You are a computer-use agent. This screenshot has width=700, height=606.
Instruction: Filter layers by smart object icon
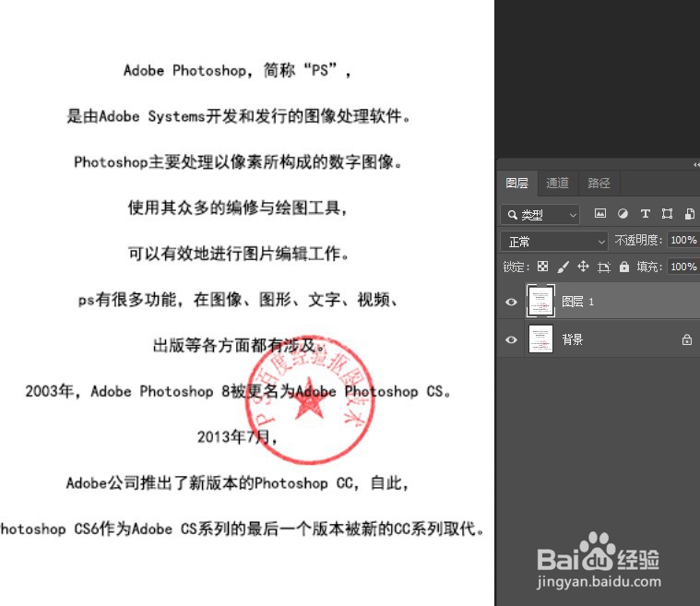[690, 214]
